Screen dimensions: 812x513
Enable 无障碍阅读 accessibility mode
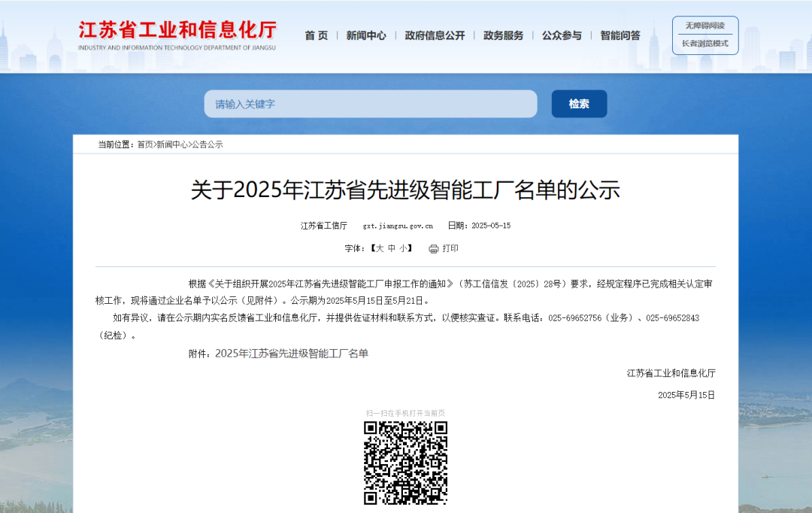pos(704,26)
